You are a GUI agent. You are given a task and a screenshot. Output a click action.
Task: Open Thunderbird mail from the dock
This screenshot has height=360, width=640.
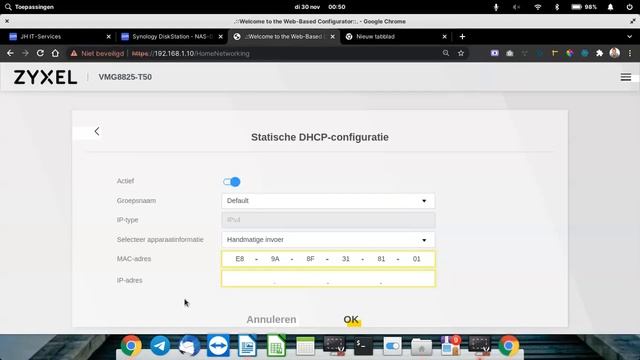(x=189, y=346)
